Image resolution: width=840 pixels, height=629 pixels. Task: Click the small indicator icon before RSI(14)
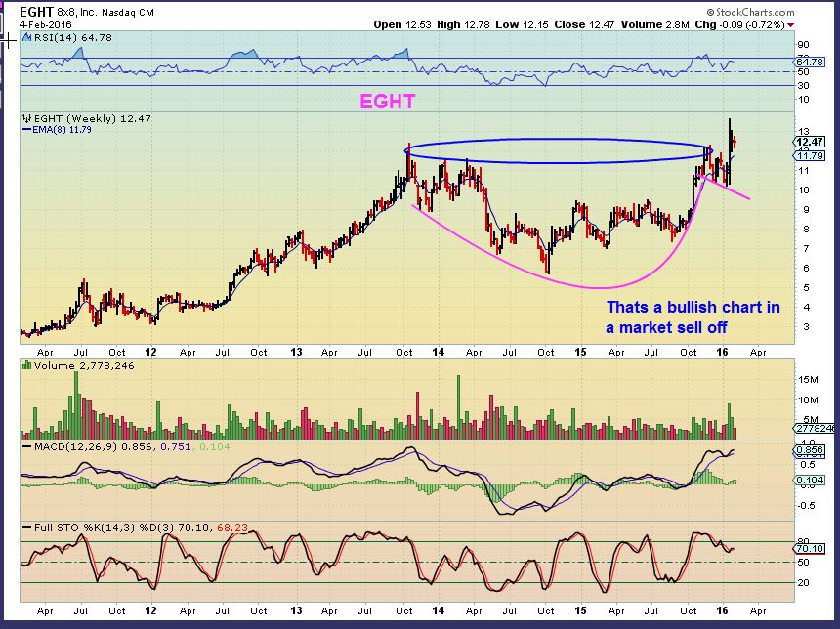pyautogui.click(x=26, y=37)
